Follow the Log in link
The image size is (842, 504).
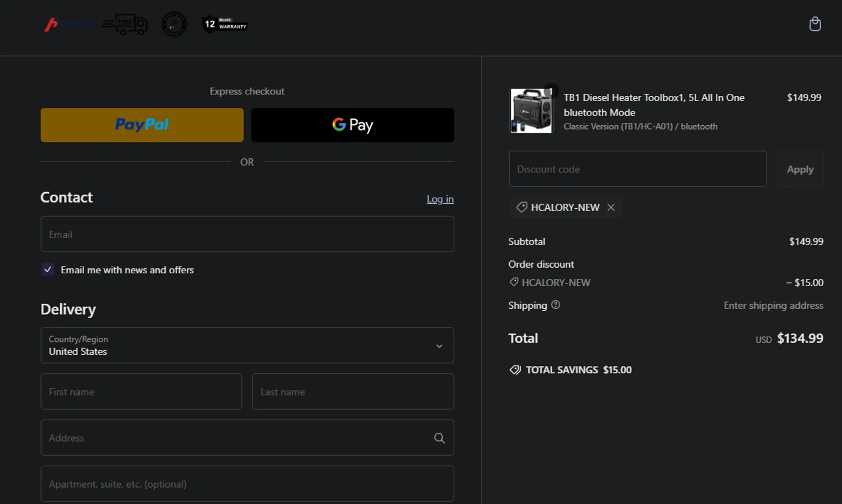point(440,199)
